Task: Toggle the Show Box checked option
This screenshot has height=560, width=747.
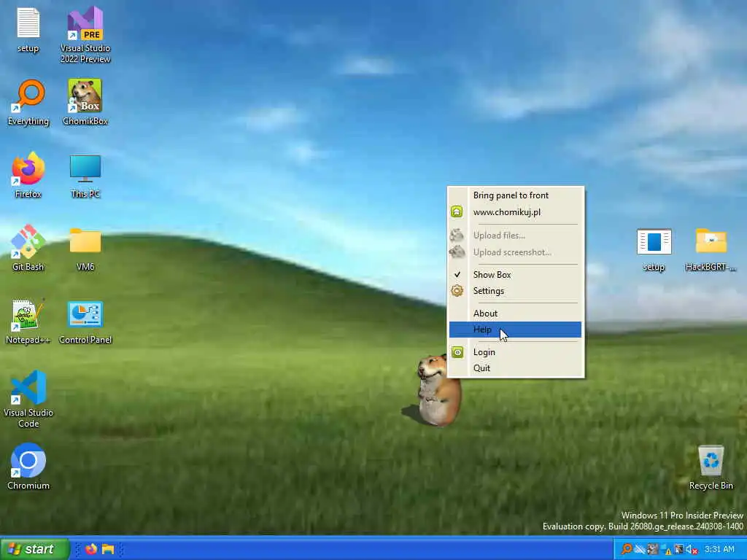Action: pos(515,275)
